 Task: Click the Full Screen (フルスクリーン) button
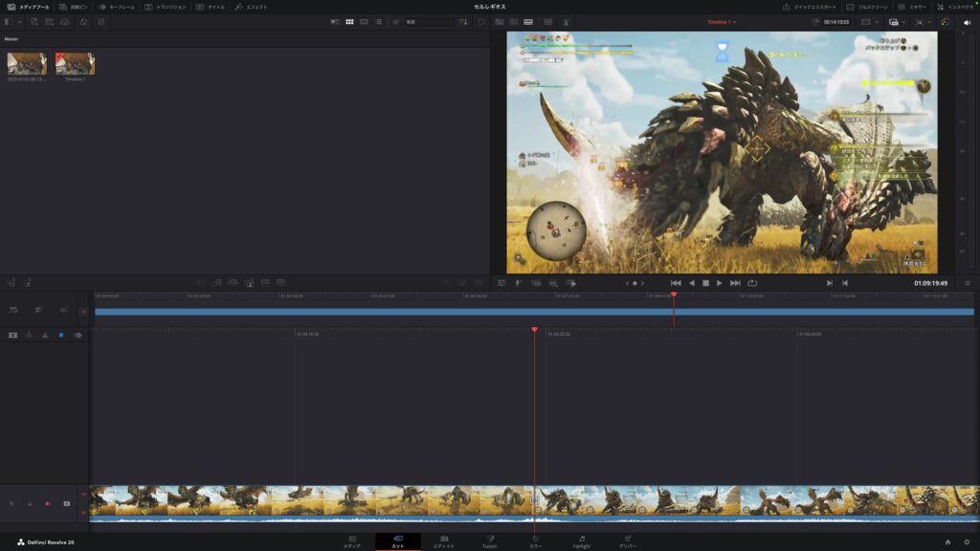[867, 7]
